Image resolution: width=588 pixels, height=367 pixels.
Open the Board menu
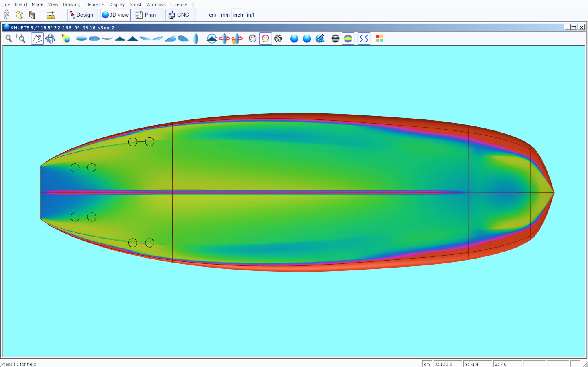tap(21, 4)
